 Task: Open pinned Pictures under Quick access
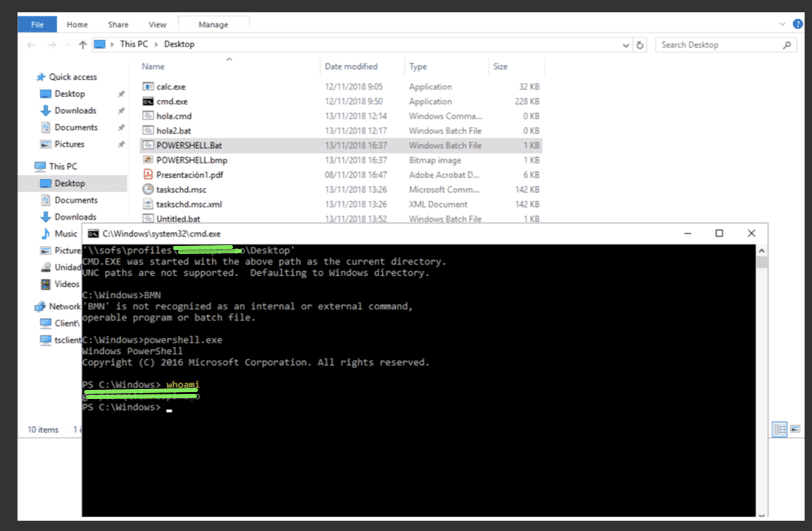pos(69,144)
